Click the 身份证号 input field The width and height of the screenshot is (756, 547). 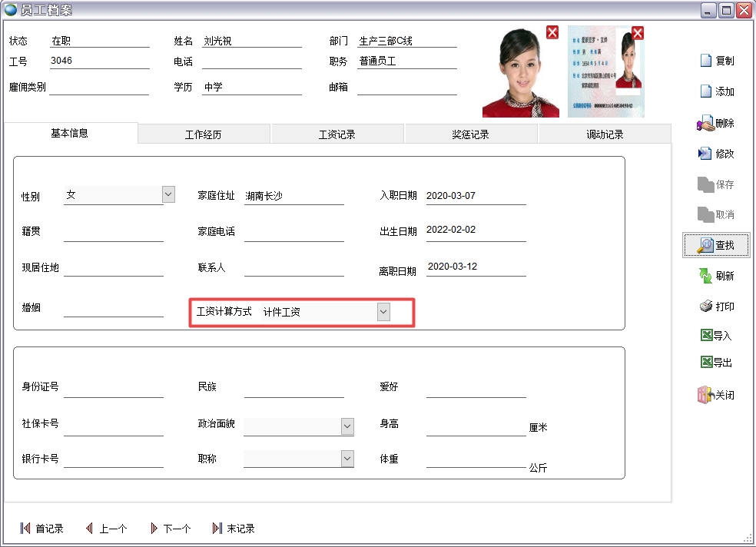click(x=114, y=389)
